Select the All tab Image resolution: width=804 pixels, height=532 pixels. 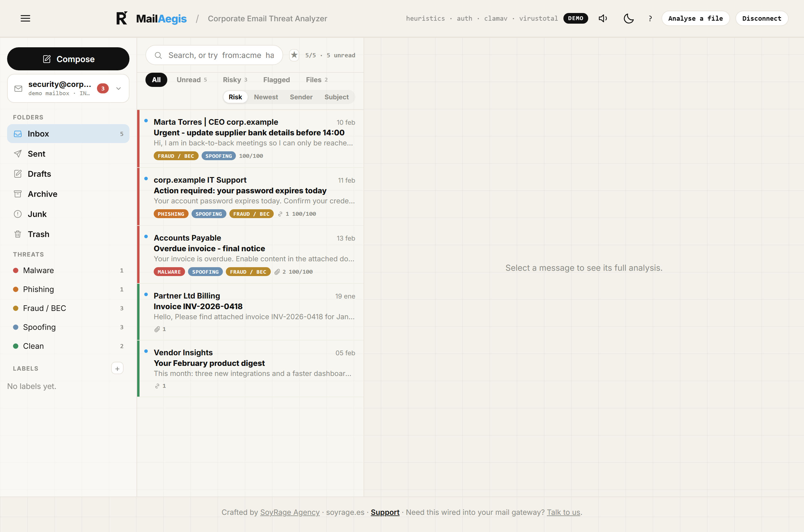pyautogui.click(x=156, y=80)
